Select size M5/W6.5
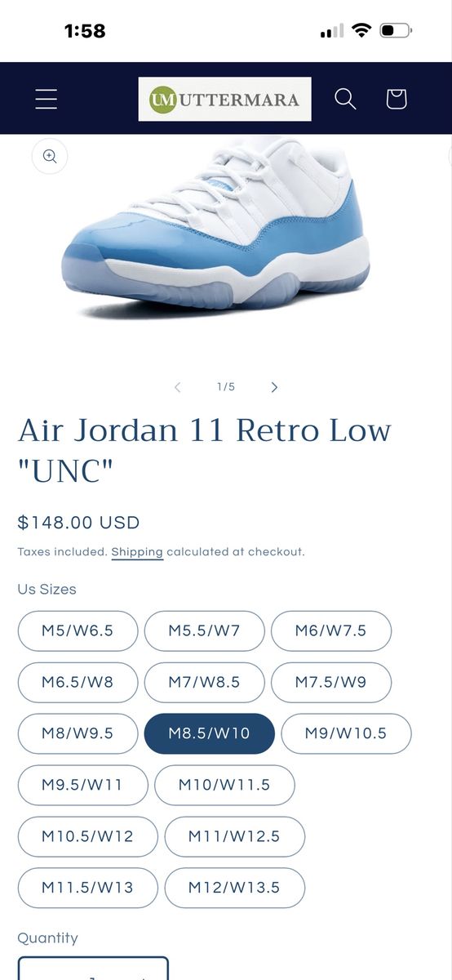 tap(78, 630)
